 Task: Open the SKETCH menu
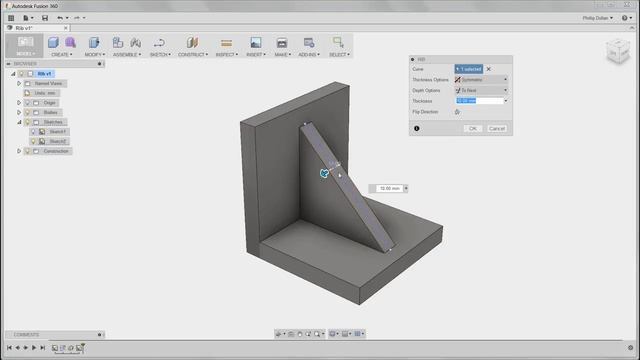160,54
